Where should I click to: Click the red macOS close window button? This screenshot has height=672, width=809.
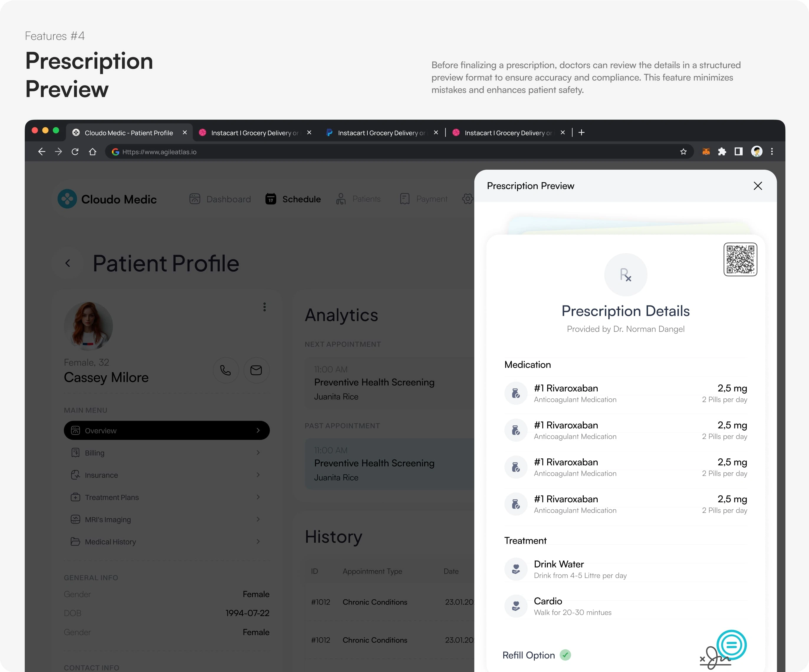35,131
